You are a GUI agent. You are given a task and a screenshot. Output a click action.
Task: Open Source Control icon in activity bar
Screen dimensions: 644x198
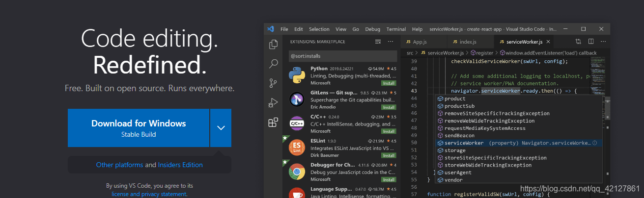[x=273, y=83]
